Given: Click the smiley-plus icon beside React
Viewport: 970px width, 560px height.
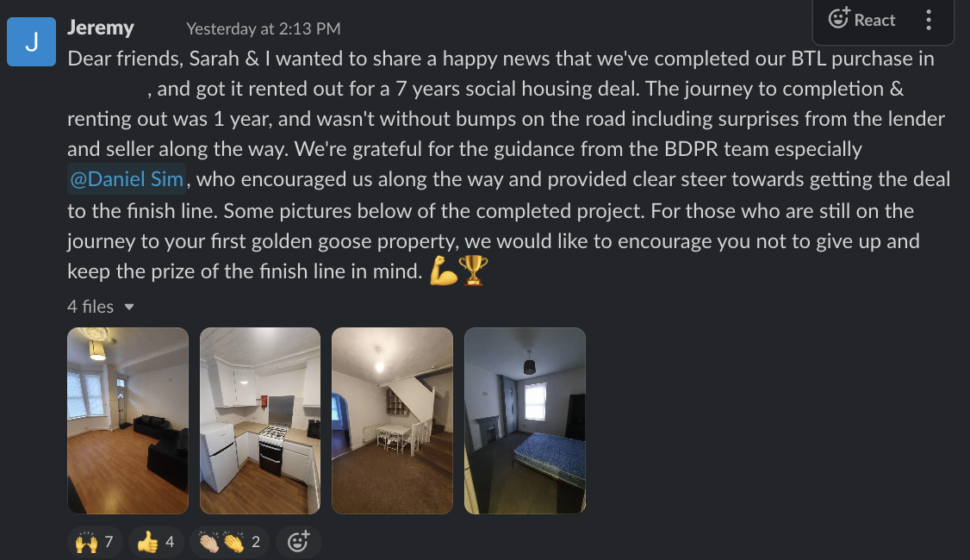Looking at the screenshot, I should pos(839,18).
